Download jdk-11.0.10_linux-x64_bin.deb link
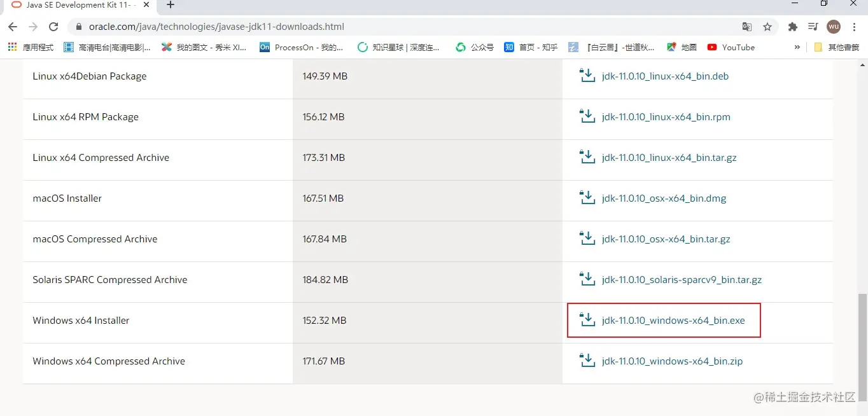Viewport: 868px width, 416px height. tap(665, 76)
